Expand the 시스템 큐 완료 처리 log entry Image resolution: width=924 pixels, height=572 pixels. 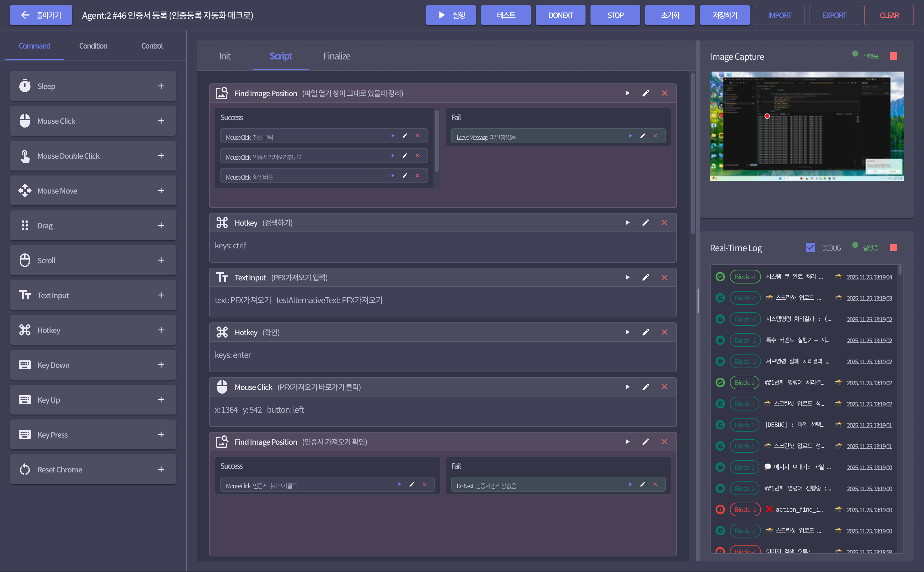(804, 277)
